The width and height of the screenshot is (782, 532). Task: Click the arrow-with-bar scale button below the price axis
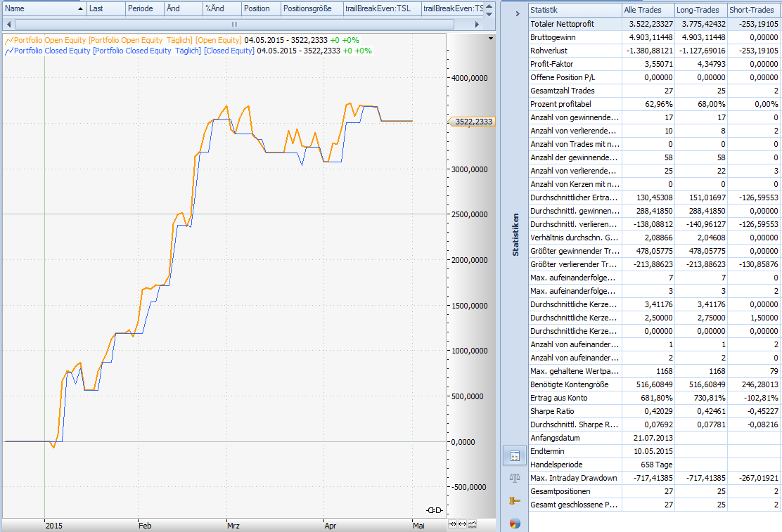[x=452, y=524]
